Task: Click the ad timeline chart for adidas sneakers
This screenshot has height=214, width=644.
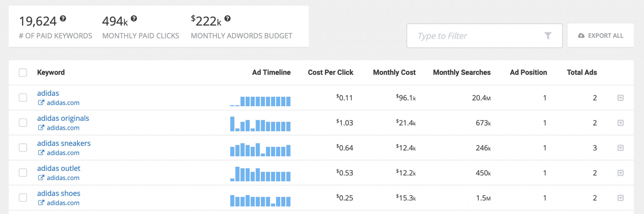Action: (260, 150)
